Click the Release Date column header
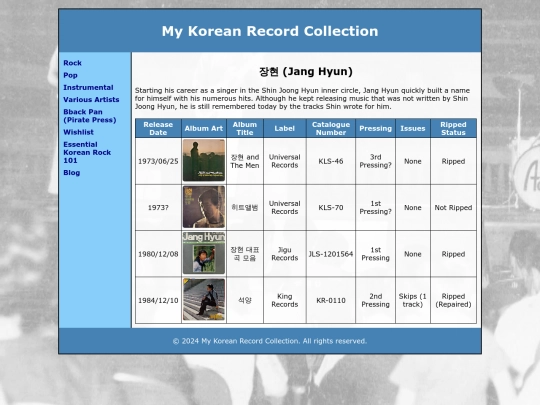Screen dimensions: 540x405 click(158, 128)
